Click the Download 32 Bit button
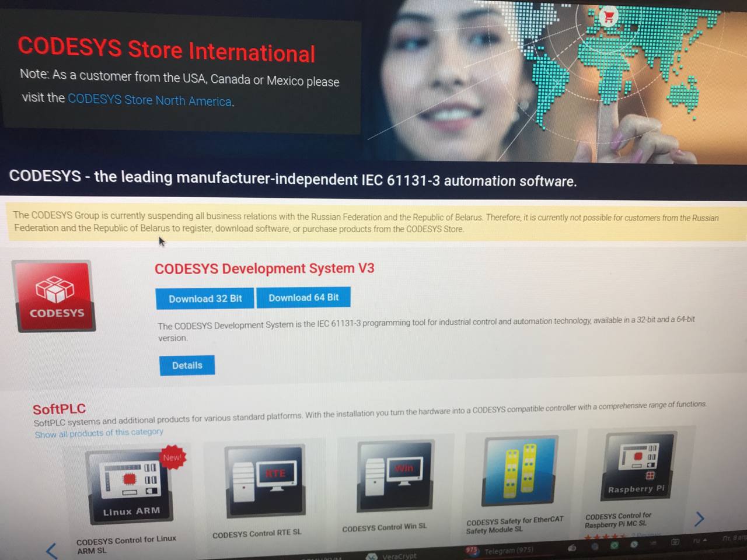Screen dimensions: 747x560 coord(205,299)
